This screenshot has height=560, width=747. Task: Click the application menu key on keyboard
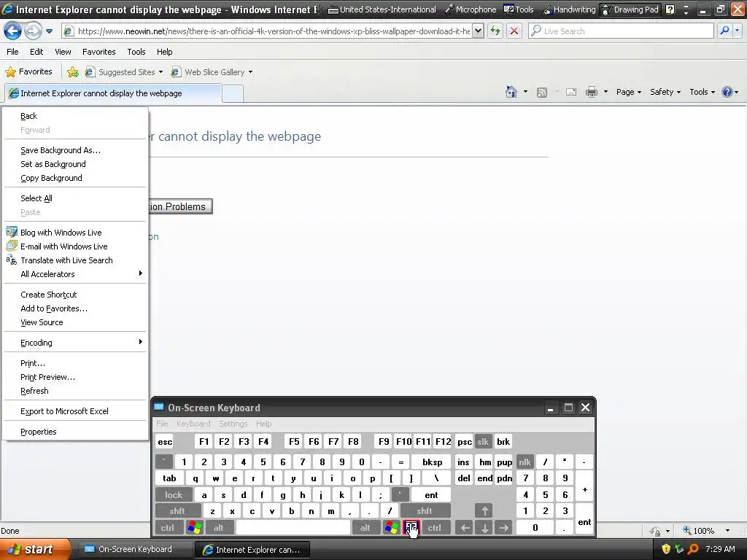coord(411,528)
